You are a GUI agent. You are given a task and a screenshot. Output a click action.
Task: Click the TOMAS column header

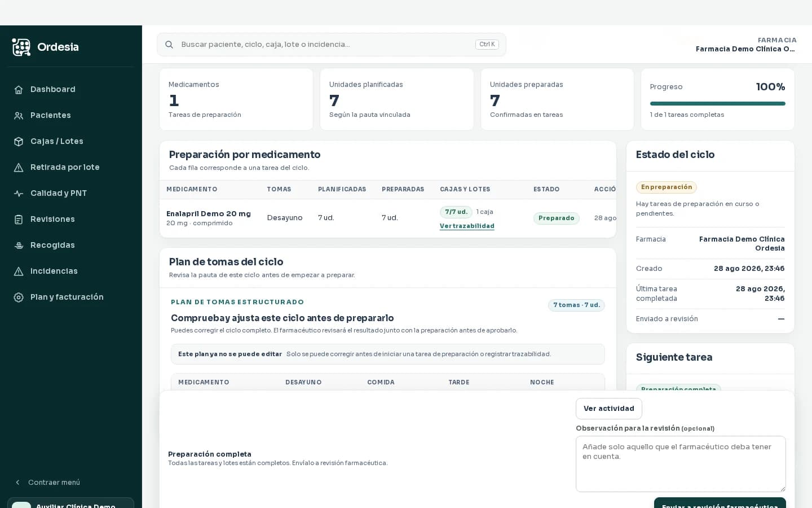point(279,190)
